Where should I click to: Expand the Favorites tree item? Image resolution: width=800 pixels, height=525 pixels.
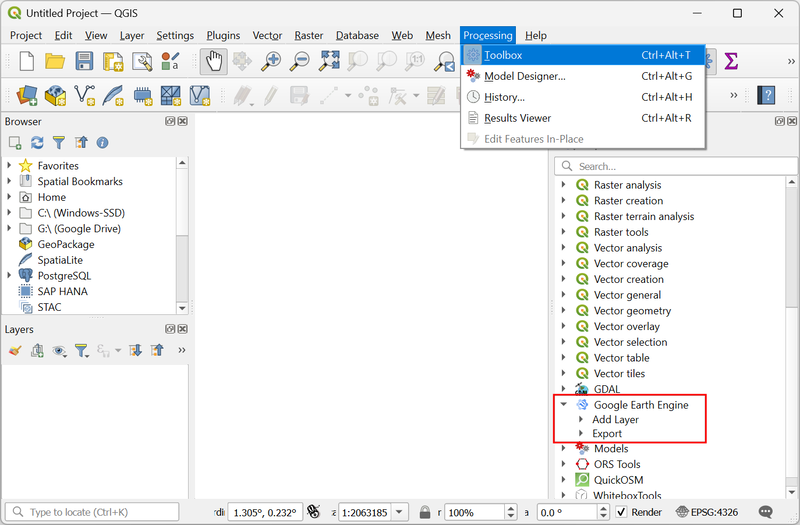click(x=9, y=165)
